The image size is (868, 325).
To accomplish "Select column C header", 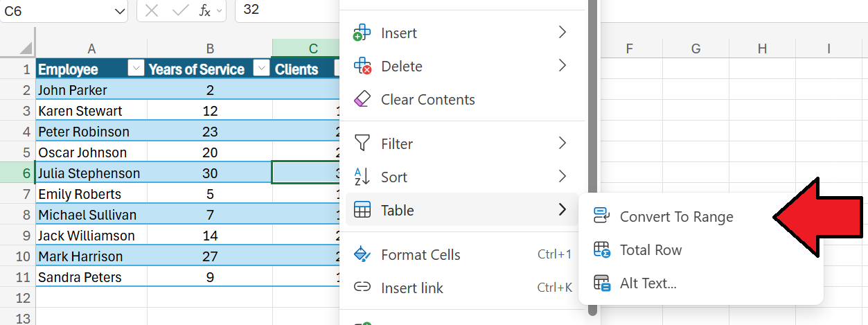I will click(306, 49).
